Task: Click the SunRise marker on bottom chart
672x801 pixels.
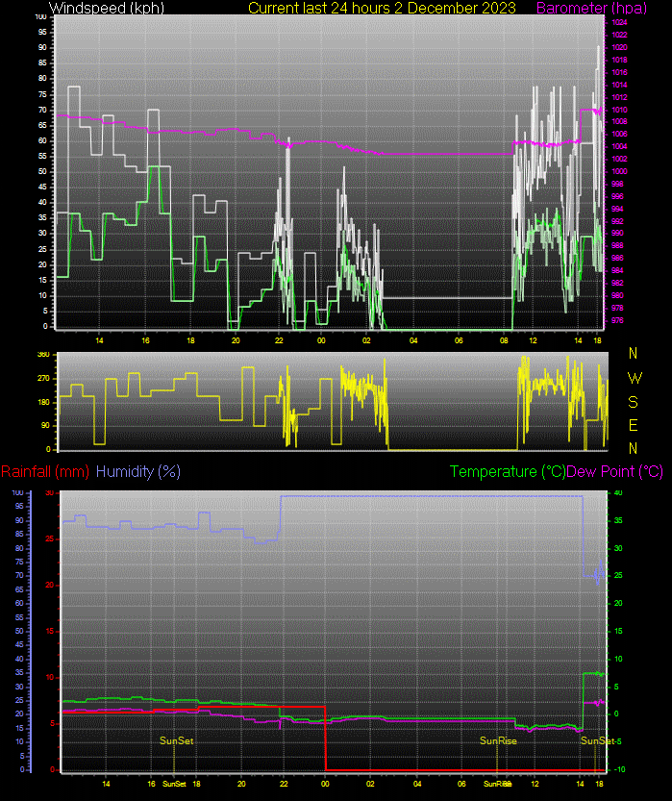Action: (x=499, y=740)
